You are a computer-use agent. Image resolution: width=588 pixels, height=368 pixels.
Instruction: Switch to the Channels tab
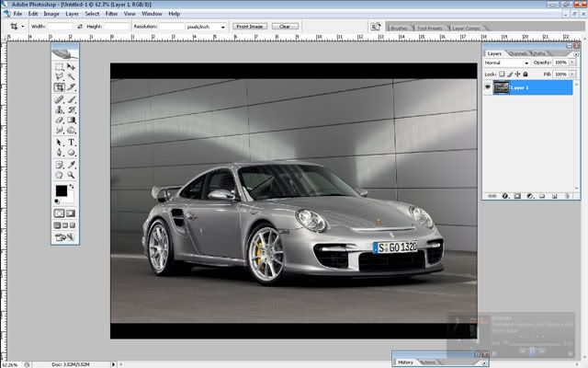[x=517, y=53]
